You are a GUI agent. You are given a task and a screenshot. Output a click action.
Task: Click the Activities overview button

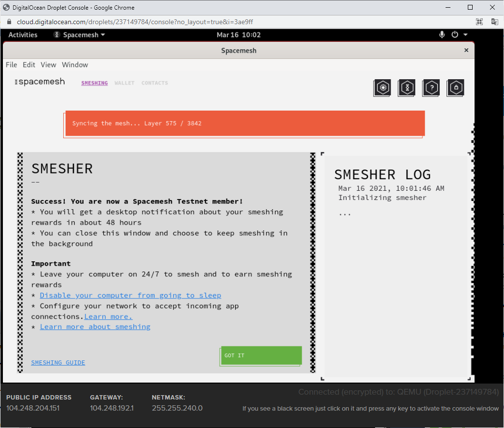[x=23, y=35]
